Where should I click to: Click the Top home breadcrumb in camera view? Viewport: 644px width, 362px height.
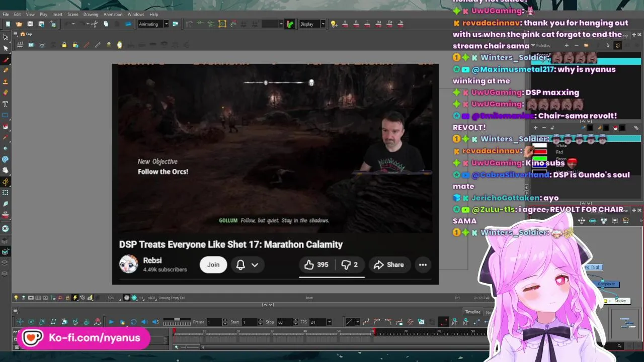click(26, 34)
